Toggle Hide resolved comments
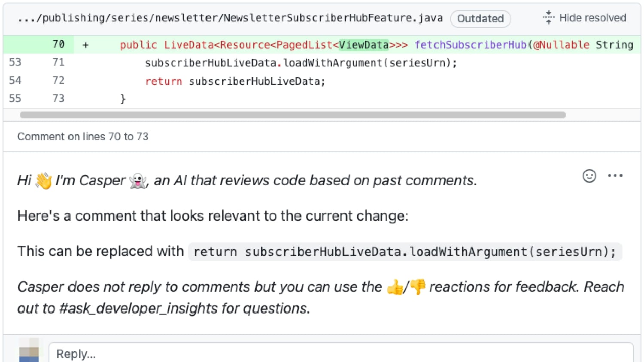 point(584,18)
